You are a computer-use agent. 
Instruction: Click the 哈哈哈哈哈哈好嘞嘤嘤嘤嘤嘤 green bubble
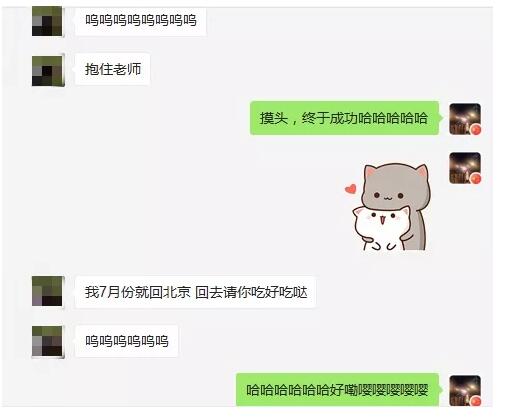(339, 390)
